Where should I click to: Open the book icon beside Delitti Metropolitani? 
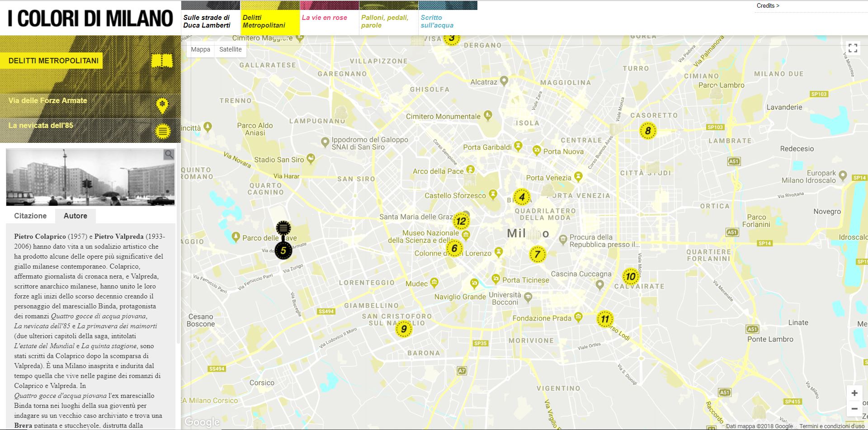click(162, 61)
